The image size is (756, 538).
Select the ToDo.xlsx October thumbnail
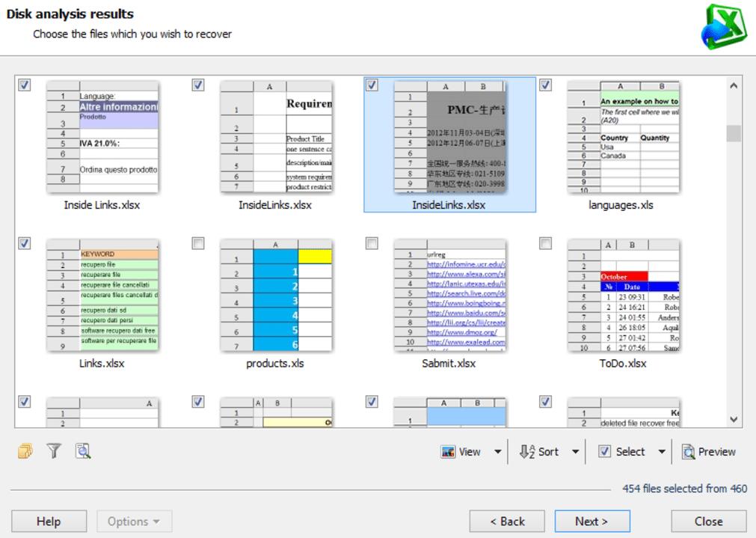click(x=623, y=296)
